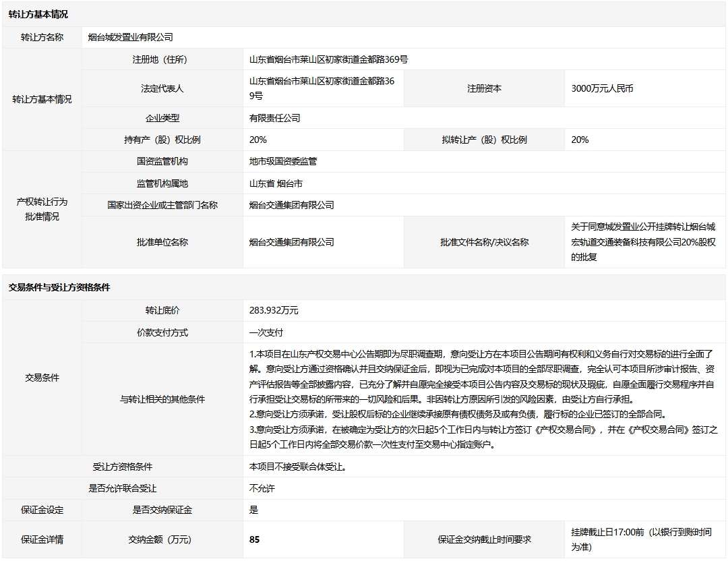Click the 交易条件与受让方资格条件 section header
This screenshot has height=561, width=728.
click(59, 287)
